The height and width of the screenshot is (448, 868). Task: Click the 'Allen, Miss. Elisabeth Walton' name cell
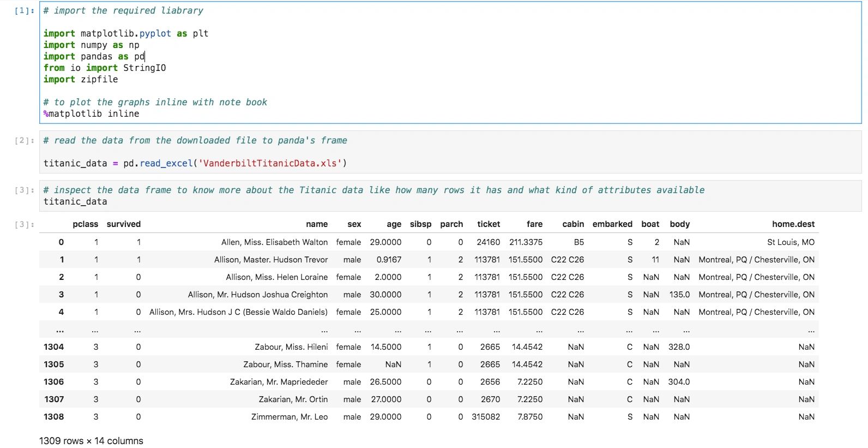tap(274, 242)
